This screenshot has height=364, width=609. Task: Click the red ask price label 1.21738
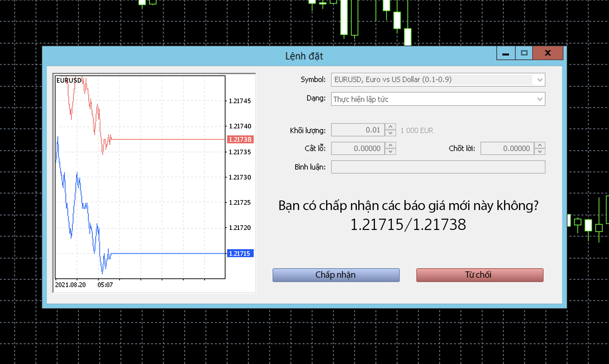(240, 139)
